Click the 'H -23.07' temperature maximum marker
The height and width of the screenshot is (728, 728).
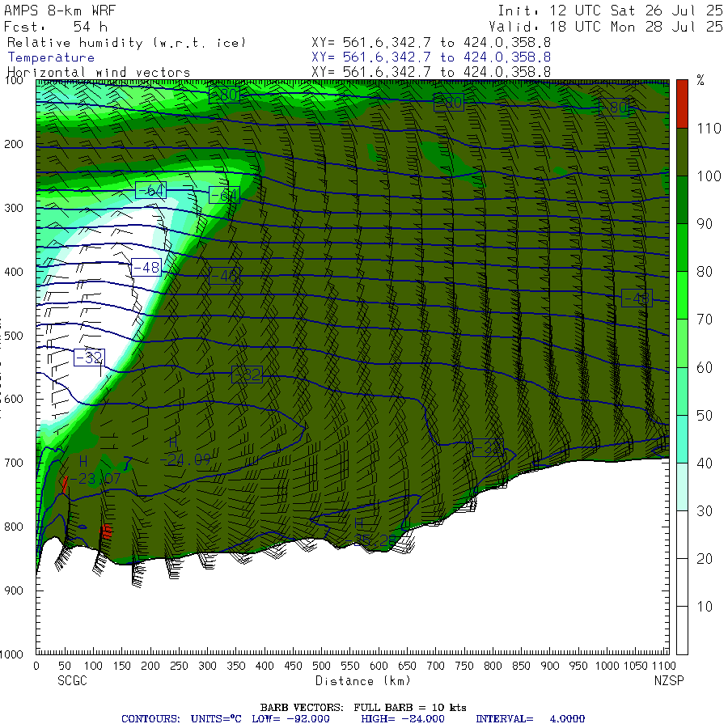[x=95, y=470]
